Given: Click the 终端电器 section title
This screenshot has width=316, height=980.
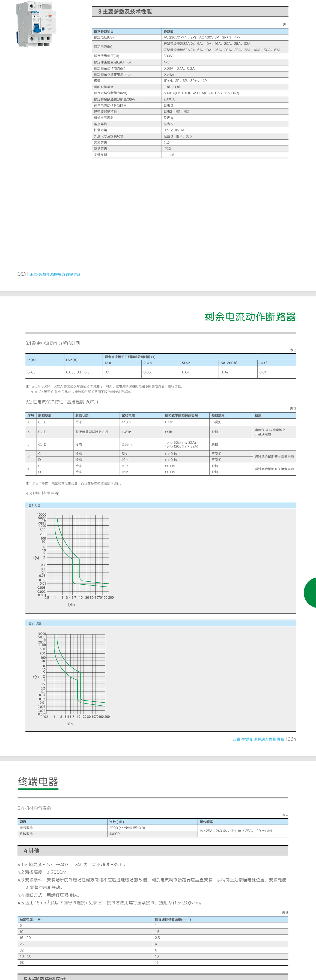Looking at the screenshot, I should 38,781.
